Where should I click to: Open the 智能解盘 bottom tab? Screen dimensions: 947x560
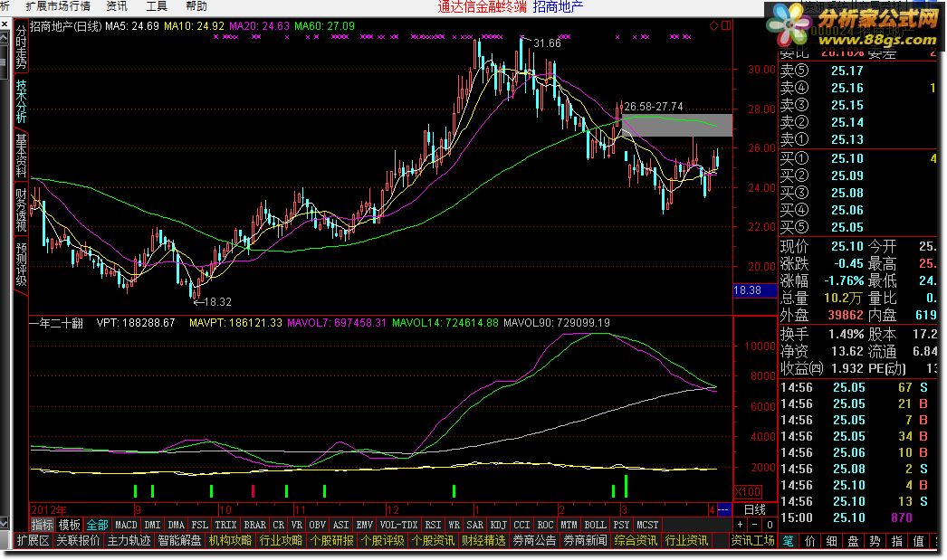180,541
